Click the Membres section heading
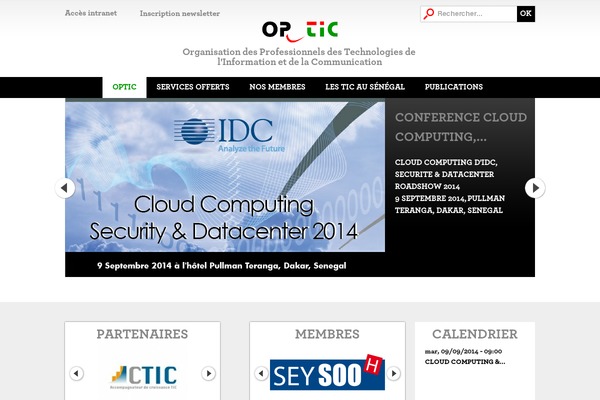 327,334
